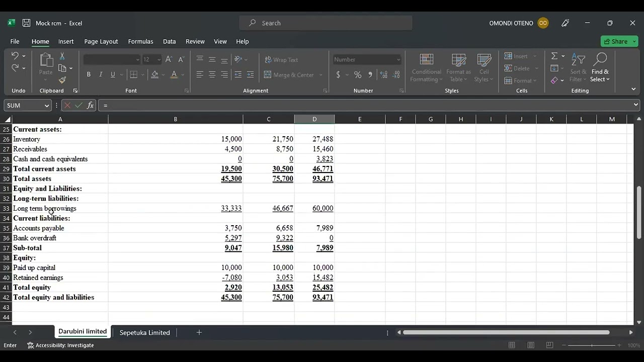The image size is (644, 362).
Task: Click the Conditional Formatting button
Action: pos(426,68)
